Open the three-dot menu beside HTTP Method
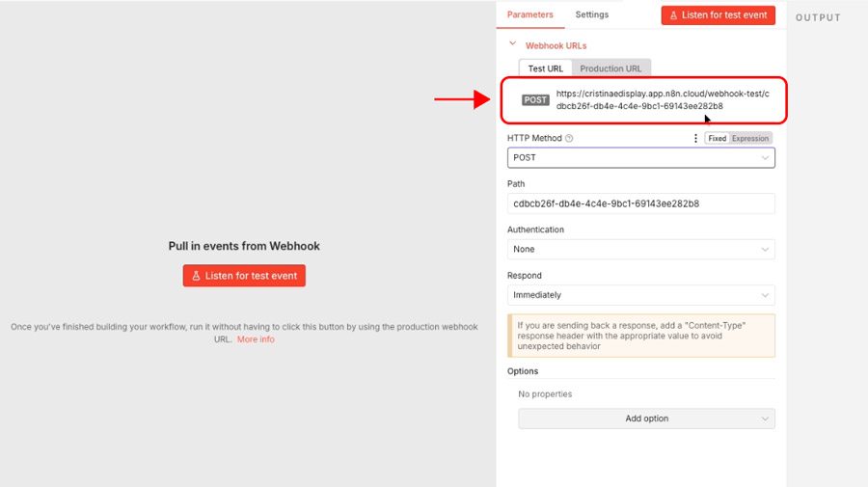This screenshot has height=487, width=868. (x=695, y=139)
